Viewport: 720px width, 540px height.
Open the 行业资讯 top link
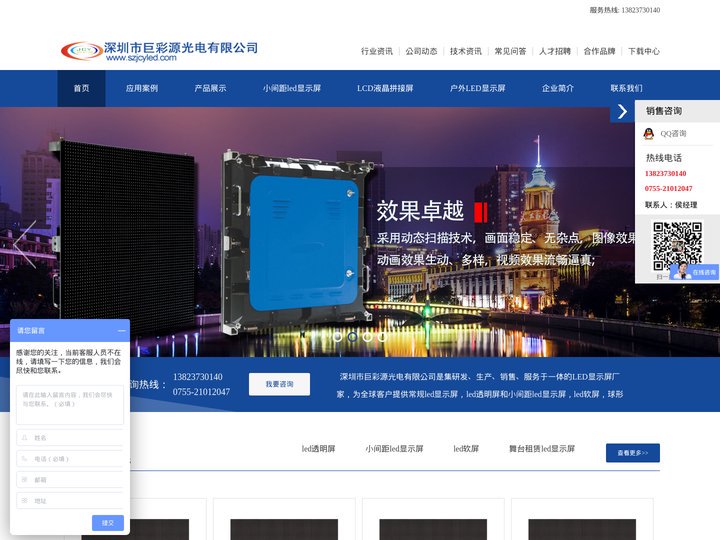(377, 51)
